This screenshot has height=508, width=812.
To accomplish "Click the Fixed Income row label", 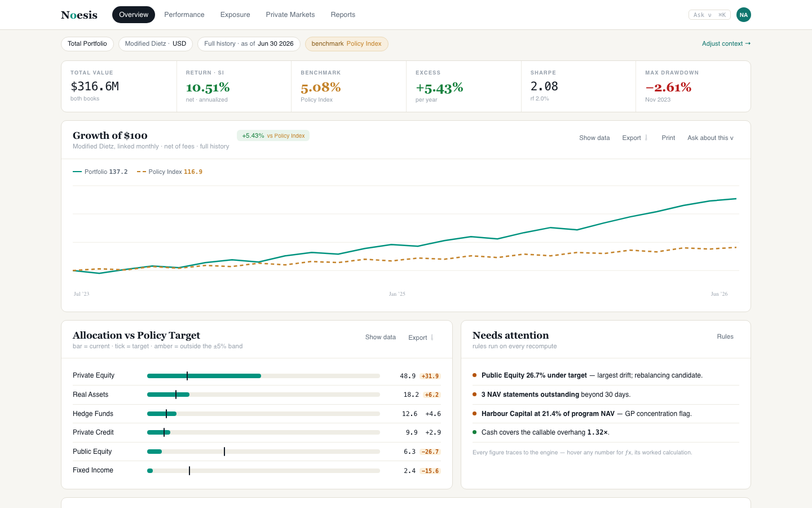I will 93,470.
